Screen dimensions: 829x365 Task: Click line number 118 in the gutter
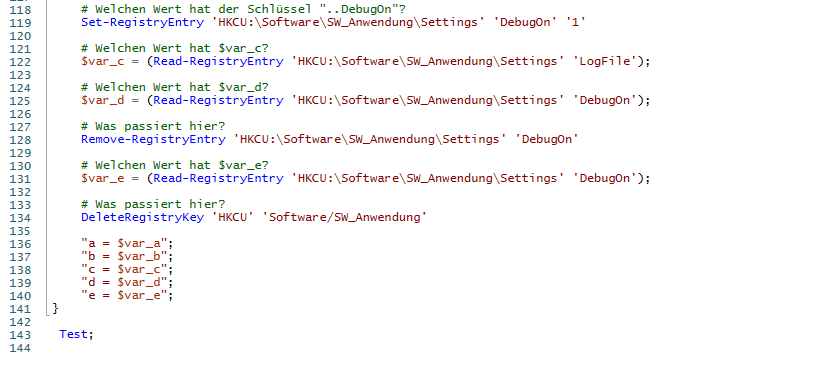click(21, 10)
